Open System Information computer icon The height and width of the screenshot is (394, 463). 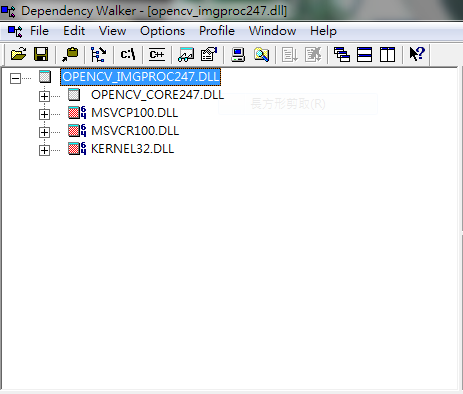pos(238,54)
